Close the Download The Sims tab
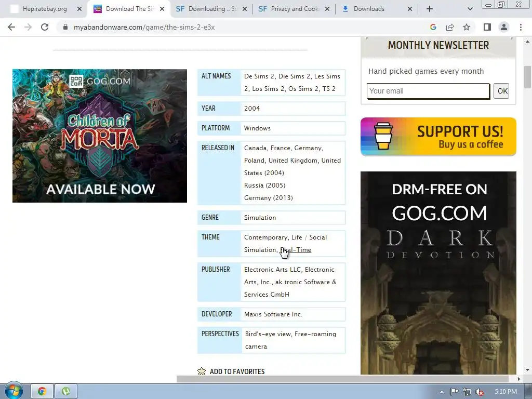 [162, 9]
